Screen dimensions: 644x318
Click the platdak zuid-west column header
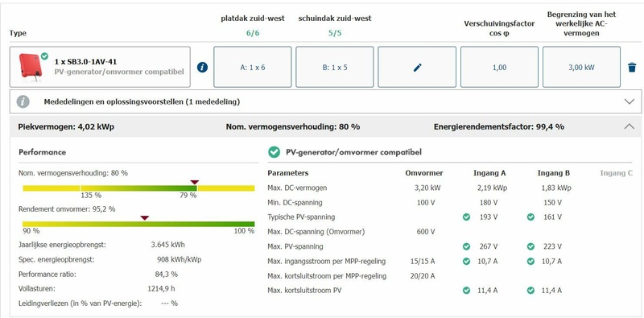pos(253,19)
